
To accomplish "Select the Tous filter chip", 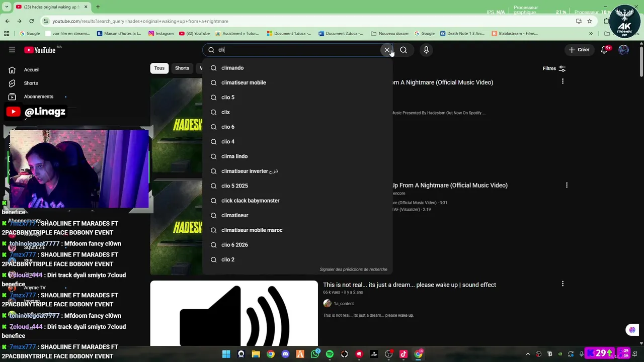I will point(159,68).
